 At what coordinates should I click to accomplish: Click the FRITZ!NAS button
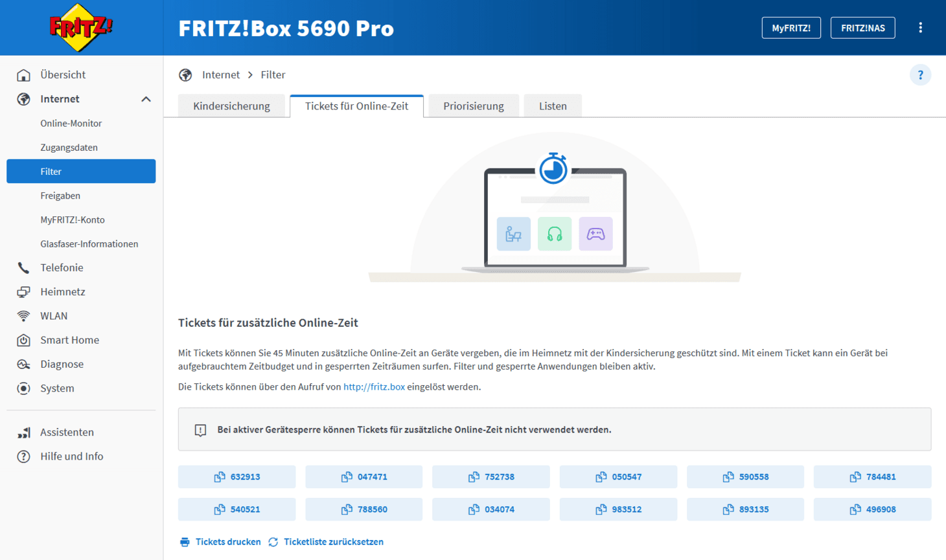[x=863, y=28]
